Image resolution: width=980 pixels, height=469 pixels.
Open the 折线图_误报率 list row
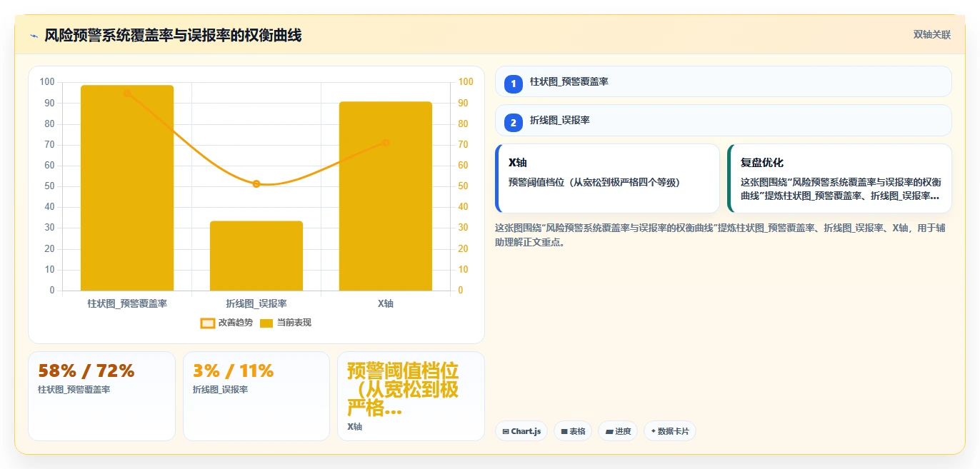click(723, 120)
